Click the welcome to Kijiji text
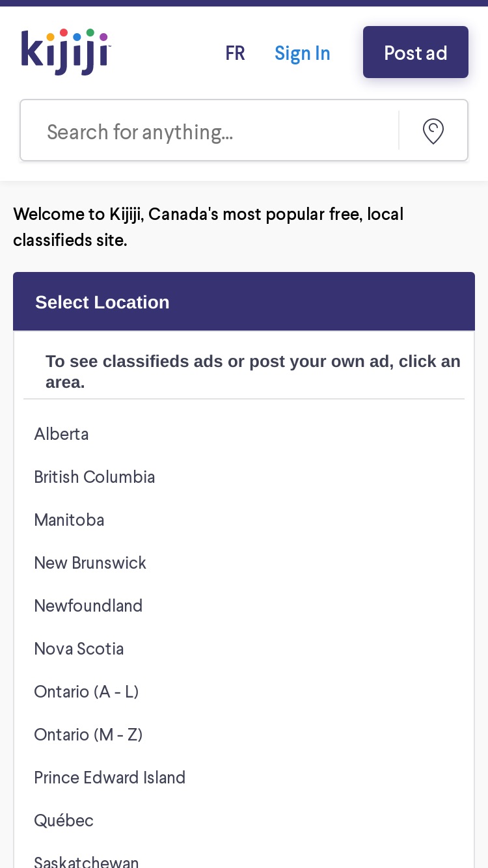 point(208,226)
